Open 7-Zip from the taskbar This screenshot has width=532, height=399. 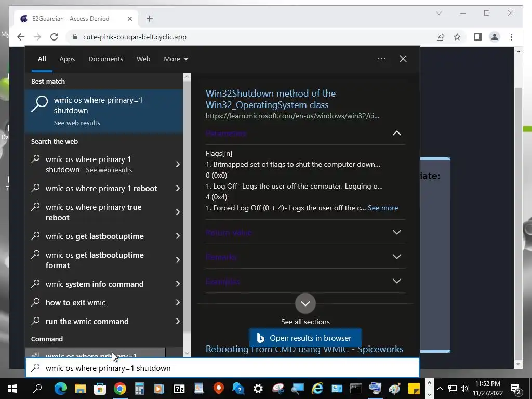(179, 389)
